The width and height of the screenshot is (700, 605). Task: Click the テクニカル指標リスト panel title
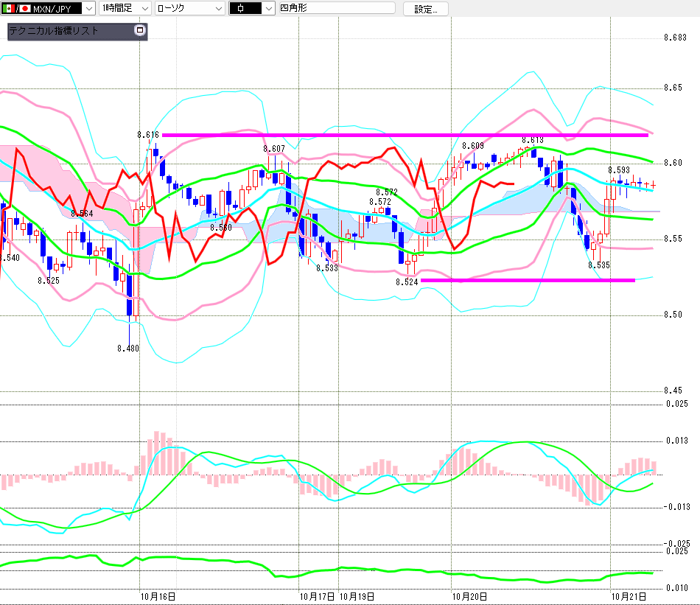point(54,31)
